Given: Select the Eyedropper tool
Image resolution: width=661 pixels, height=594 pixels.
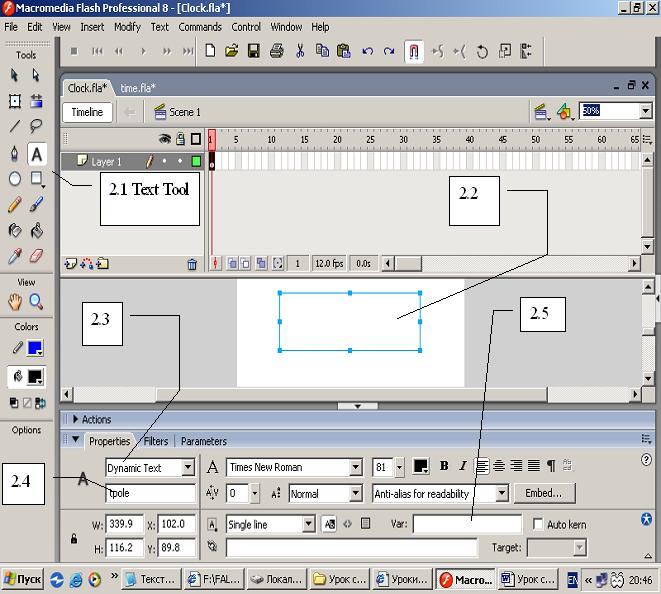Looking at the screenshot, I should coord(15,256).
